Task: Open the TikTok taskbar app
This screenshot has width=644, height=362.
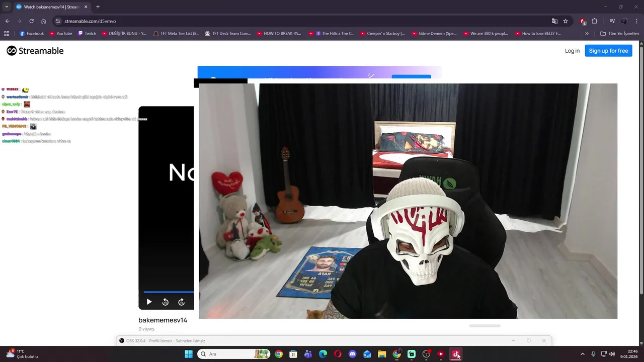Action: point(456,354)
